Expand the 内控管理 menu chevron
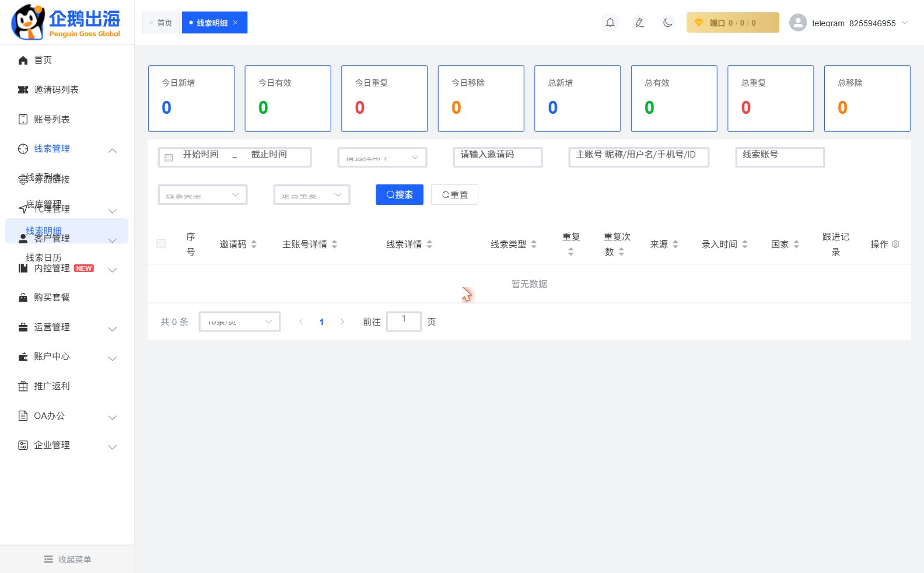This screenshot has width=924, height=573. (x=113, y=270)
